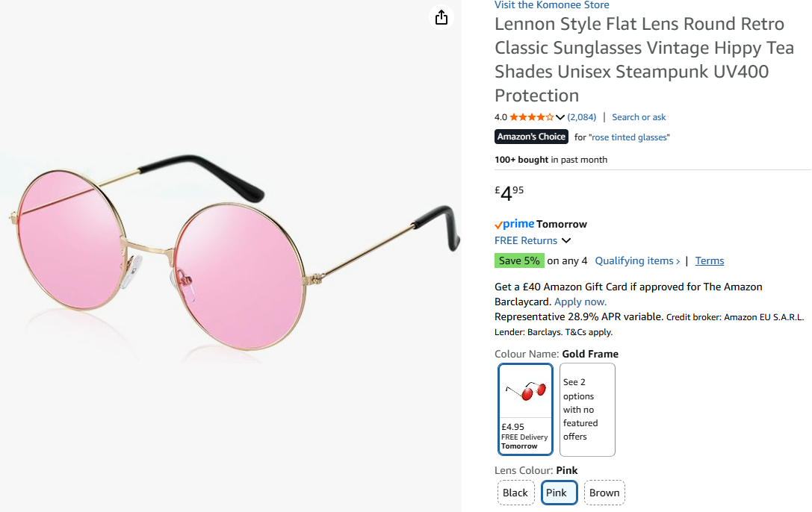
Task: Click the share icon above product image
Action: click(441, 17)
